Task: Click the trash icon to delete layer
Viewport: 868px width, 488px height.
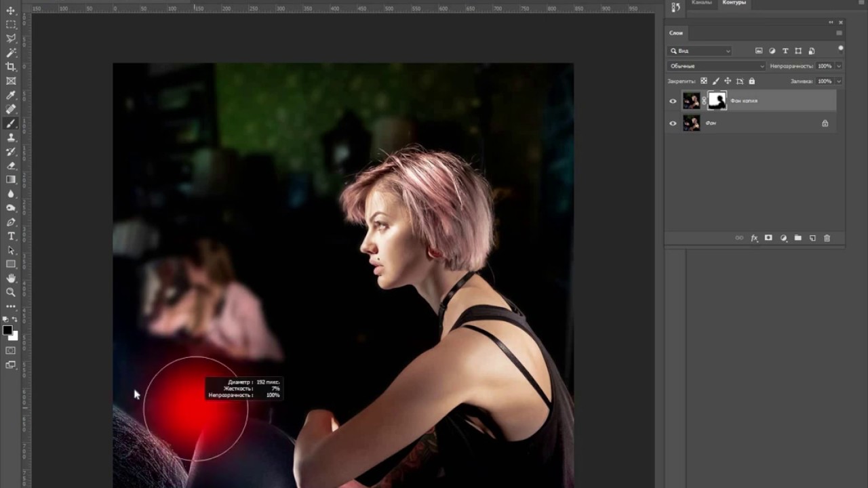Action: point(827,238)
